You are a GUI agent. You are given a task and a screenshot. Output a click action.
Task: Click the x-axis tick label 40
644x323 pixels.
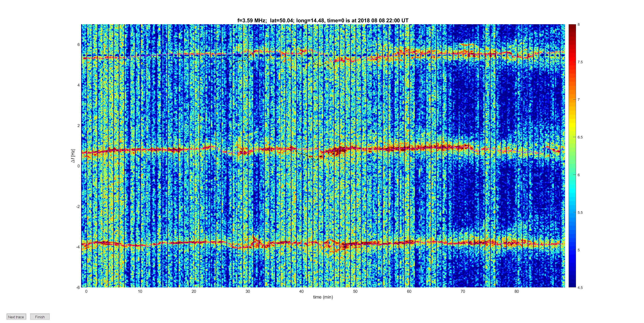pos(302,291)
